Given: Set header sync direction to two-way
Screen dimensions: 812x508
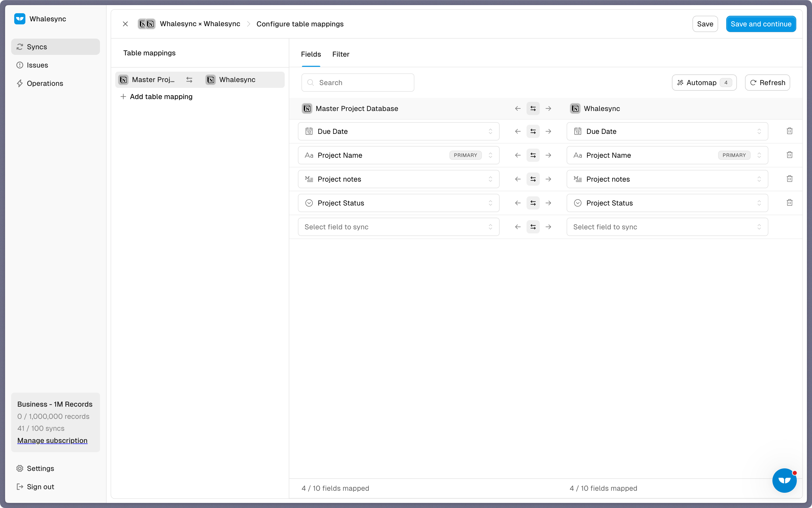Looking at the screenshot, I should [533, 108].
